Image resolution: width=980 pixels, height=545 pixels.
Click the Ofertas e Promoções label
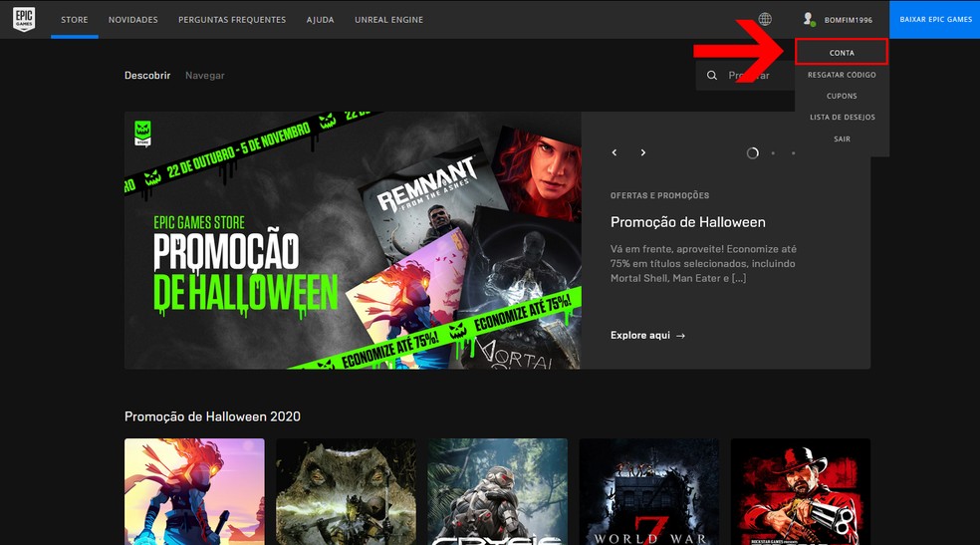pyautogui.click(x=659, y=195)
